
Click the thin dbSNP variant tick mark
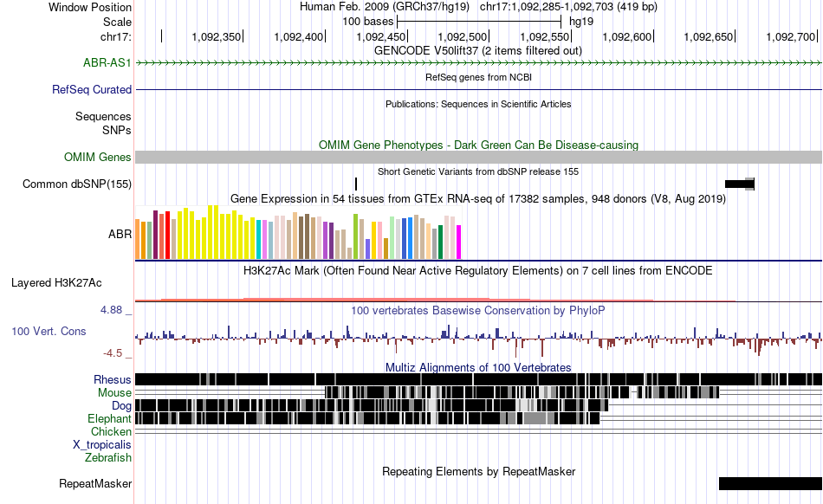(356, 184)
